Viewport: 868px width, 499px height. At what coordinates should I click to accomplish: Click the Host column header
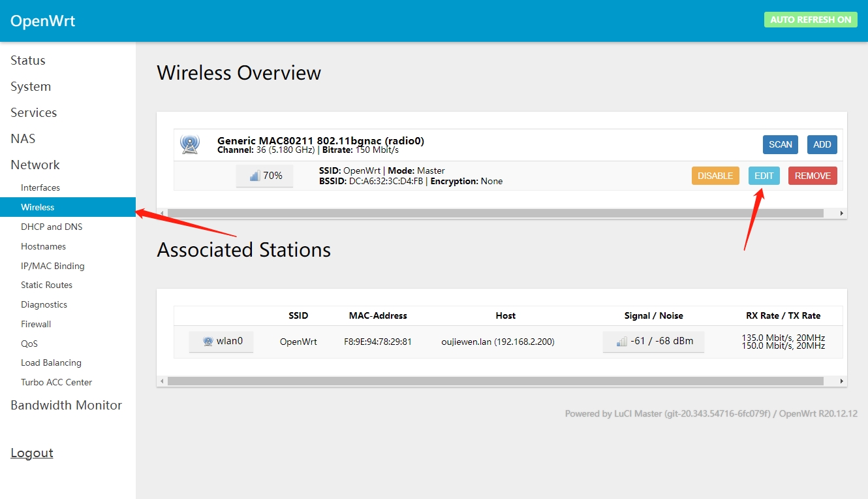(506, 315)
